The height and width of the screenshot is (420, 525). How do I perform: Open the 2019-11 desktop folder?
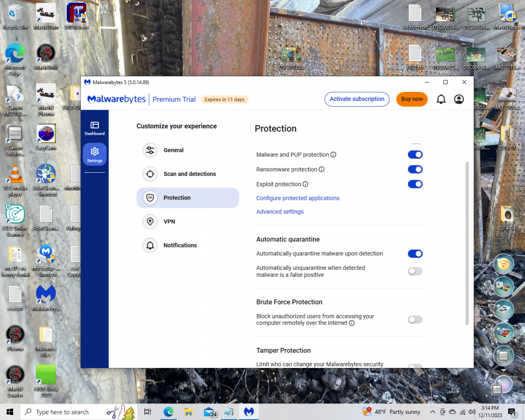pyautogui.click(x=507, y=137)
